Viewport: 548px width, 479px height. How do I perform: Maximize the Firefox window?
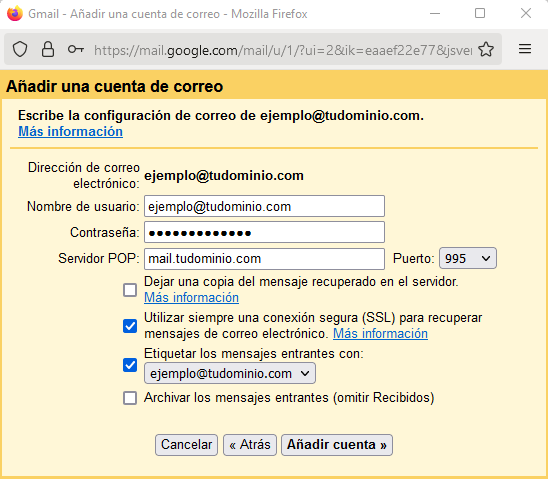(480, 14)
